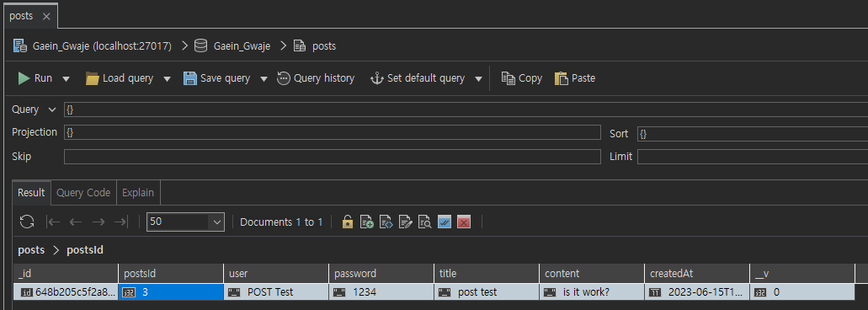
Task: Click Save query floppy disk button
Action: tap(216, 78)
